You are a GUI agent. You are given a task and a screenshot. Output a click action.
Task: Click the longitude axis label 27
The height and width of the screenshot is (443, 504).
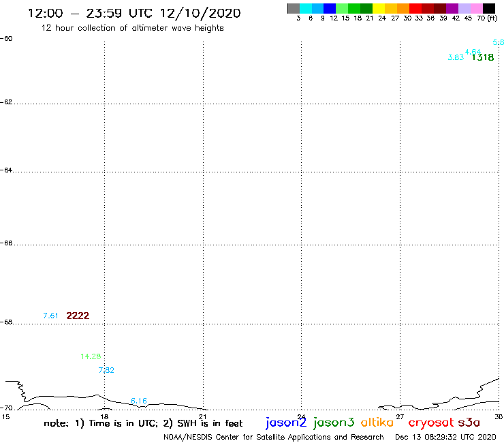click(x=400, y=417)
